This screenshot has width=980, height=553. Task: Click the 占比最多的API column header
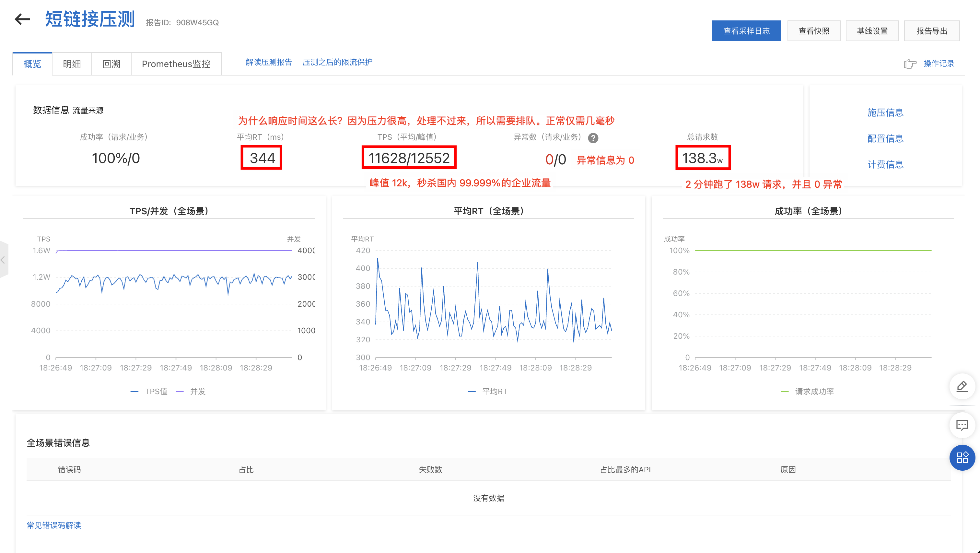click(625, 470)
